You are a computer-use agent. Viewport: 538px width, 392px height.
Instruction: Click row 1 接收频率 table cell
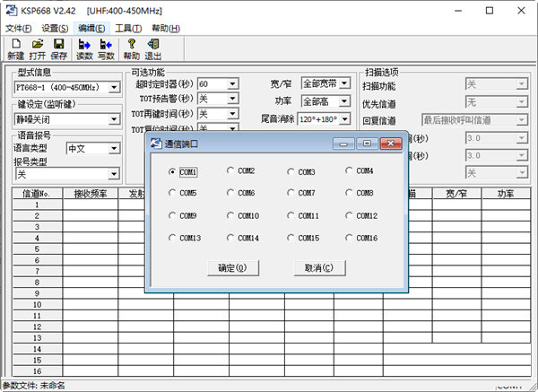[90, 205]
